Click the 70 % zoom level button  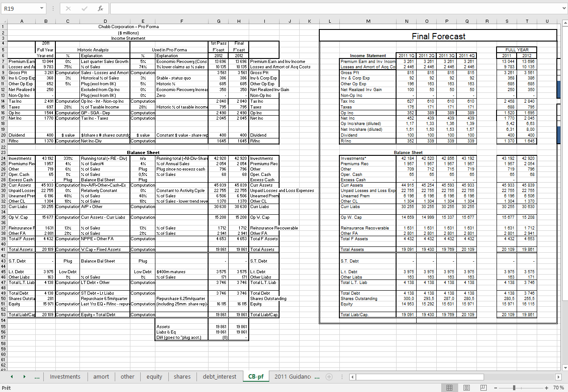[x=558, y=388]
